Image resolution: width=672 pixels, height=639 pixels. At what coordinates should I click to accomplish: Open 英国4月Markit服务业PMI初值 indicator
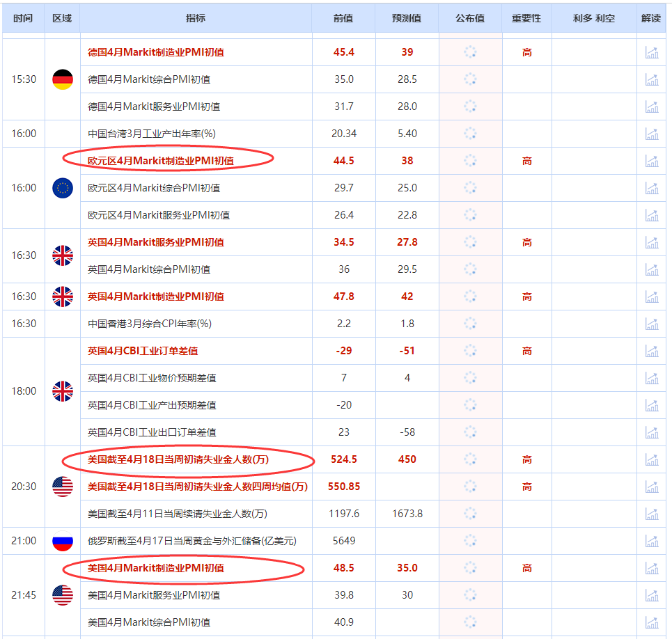[156, 242]
